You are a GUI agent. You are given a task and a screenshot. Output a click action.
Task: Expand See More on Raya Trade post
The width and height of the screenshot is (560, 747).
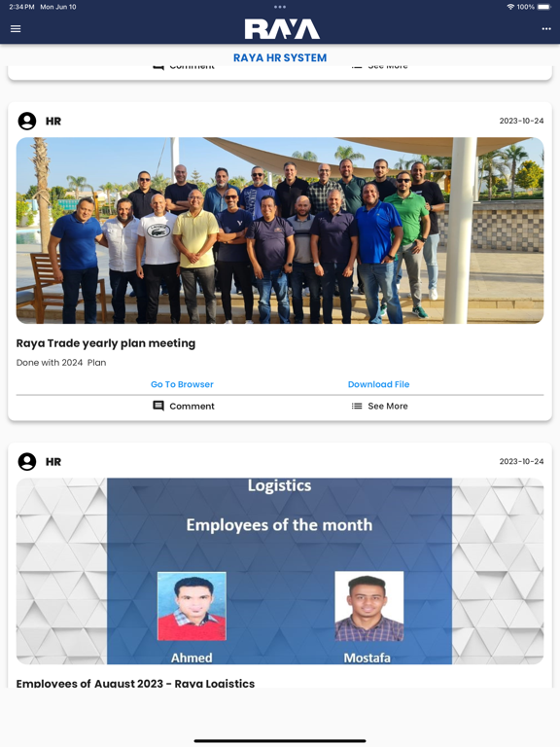click(x=379, y=406)
